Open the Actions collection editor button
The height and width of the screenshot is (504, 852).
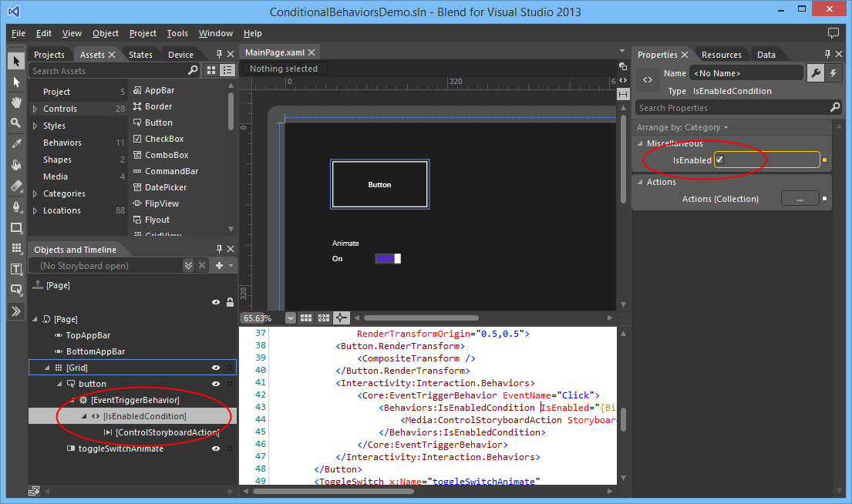[800, 199]
